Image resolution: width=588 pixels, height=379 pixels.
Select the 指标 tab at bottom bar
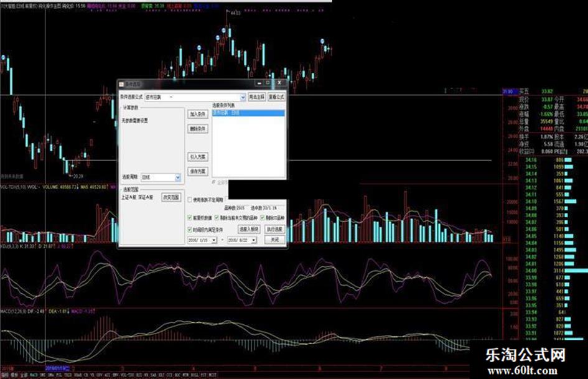click(x=4, y=375)
